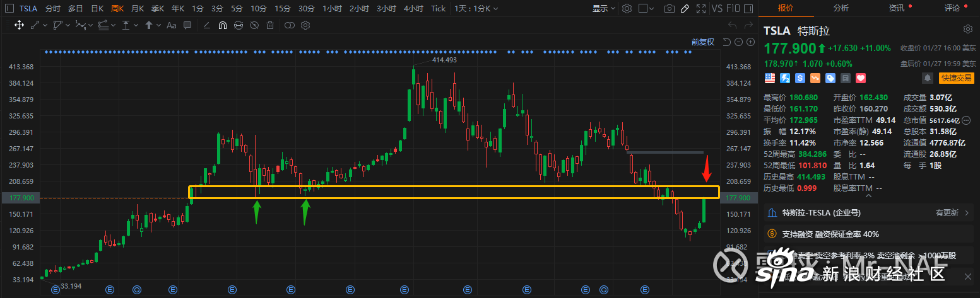Select the channel shape drawing tool
This screenshot has height=298, width=980.
click(x=57, y=25)
